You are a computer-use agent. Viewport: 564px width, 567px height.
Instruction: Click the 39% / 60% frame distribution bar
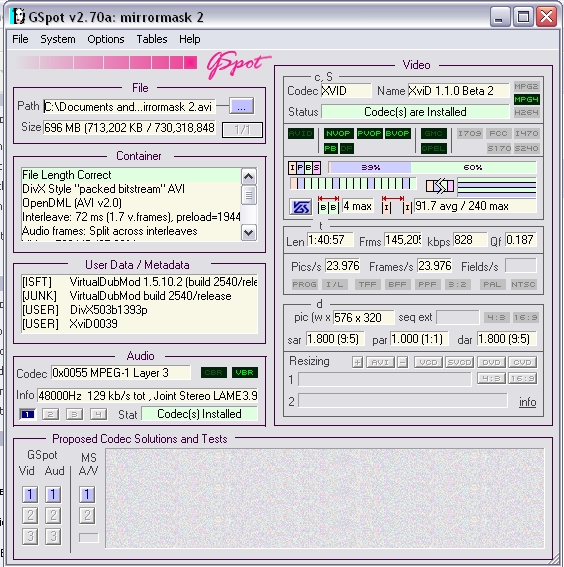[x=432, y=167]
